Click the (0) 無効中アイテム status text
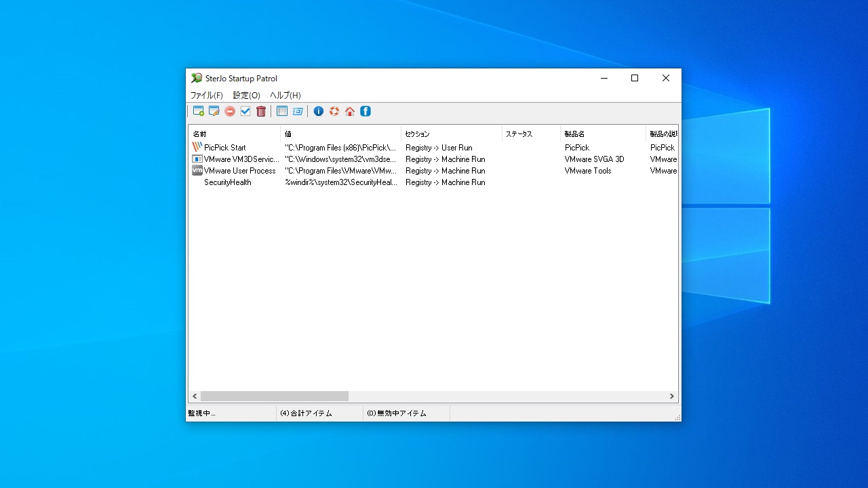 397,413
